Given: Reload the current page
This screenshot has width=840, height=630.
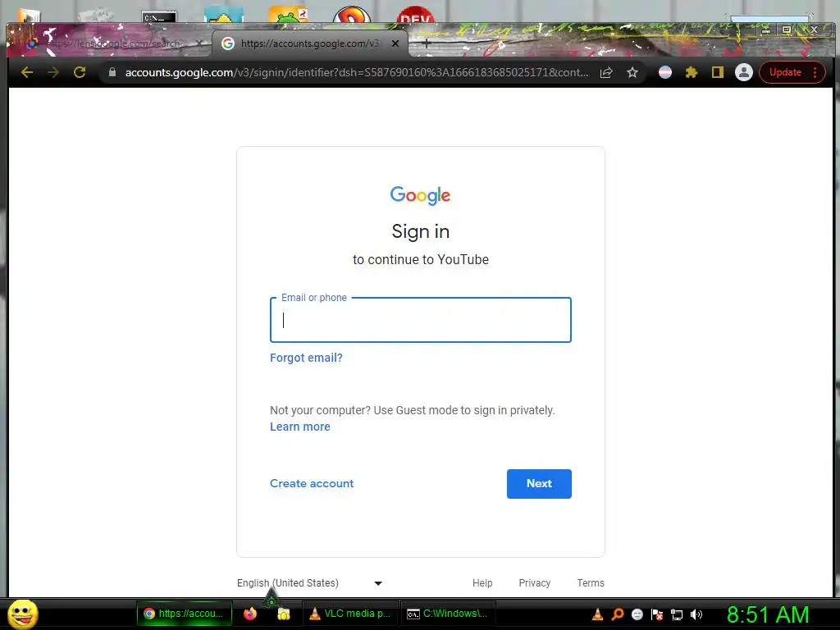Looking at the screenshot, I should [x=80, y=72].
